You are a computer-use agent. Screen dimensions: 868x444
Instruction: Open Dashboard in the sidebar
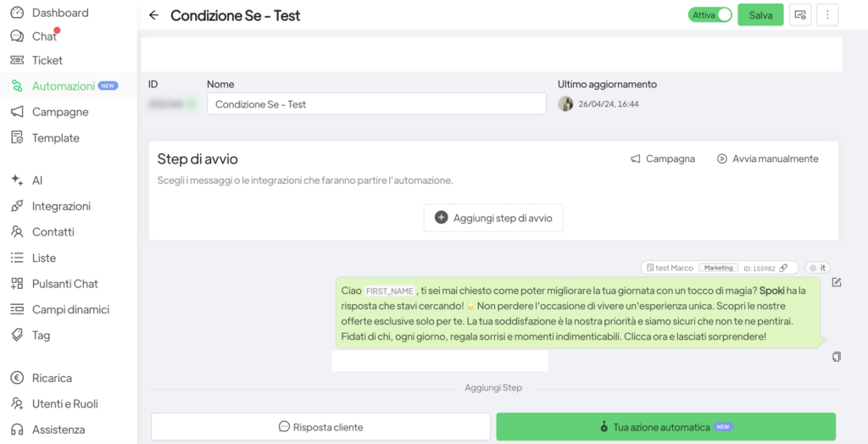(59, 13)
